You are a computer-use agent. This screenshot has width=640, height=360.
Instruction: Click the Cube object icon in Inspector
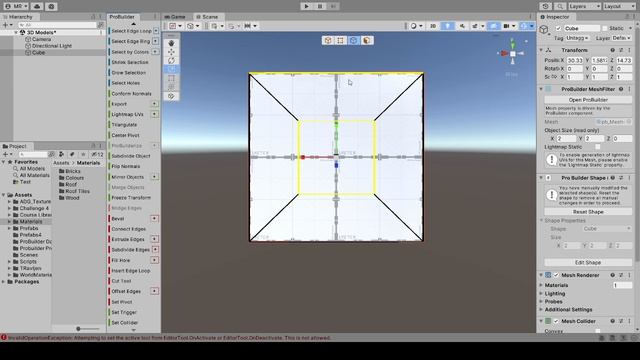coord(544,29)
